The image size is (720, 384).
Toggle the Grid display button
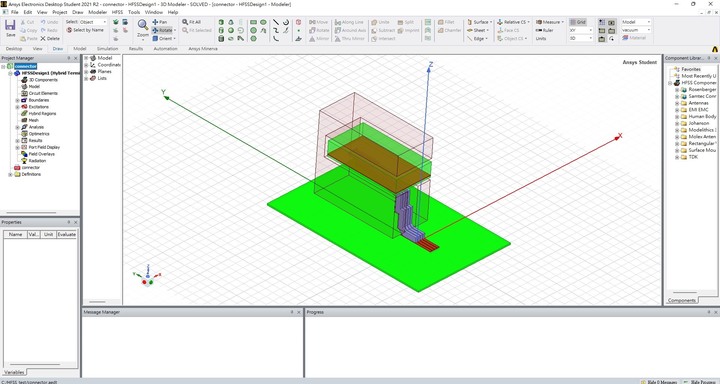point(578,22)
